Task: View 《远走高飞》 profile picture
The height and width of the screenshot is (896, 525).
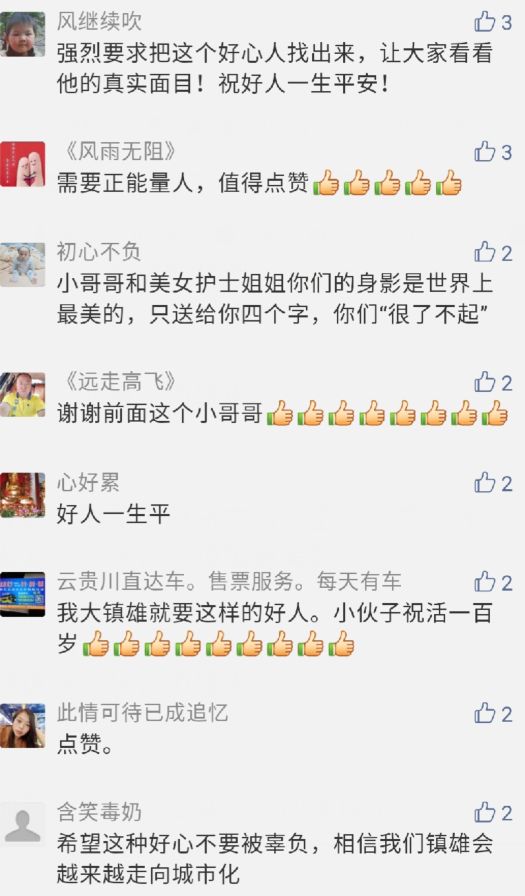Action: coord(22,395)
